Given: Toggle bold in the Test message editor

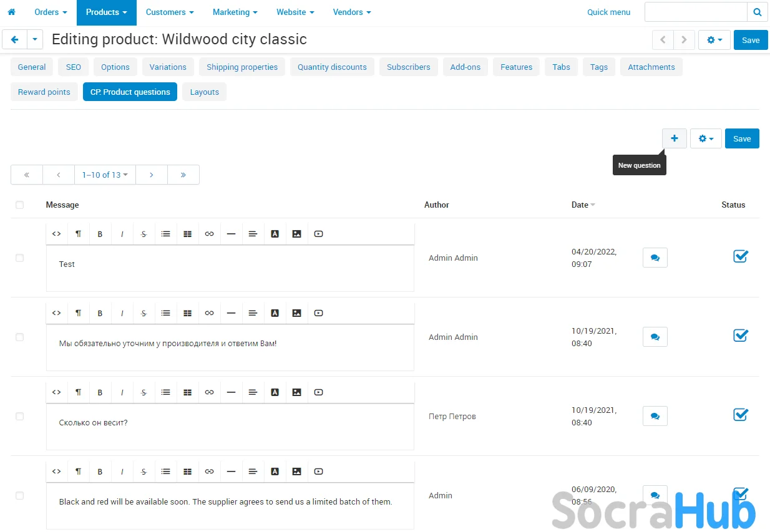Looking at the screenshot, I should [x=100, y=235].
